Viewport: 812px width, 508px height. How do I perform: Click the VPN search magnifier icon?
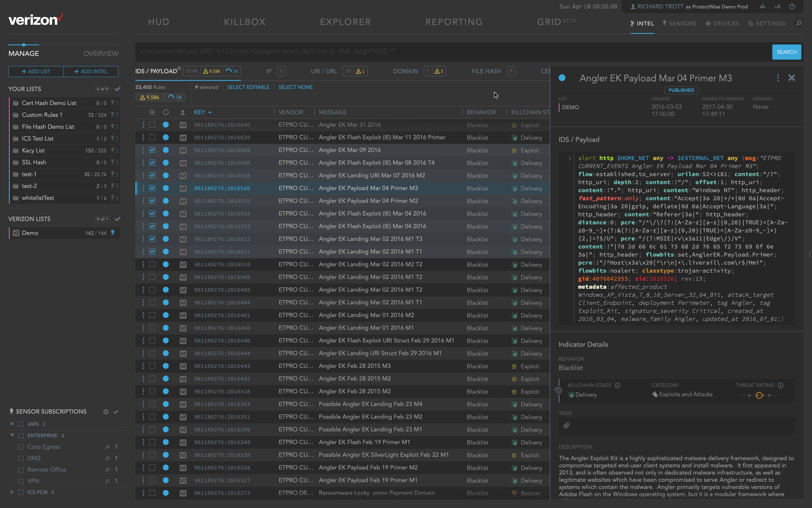pyautogui.click(x=107, y=481)
